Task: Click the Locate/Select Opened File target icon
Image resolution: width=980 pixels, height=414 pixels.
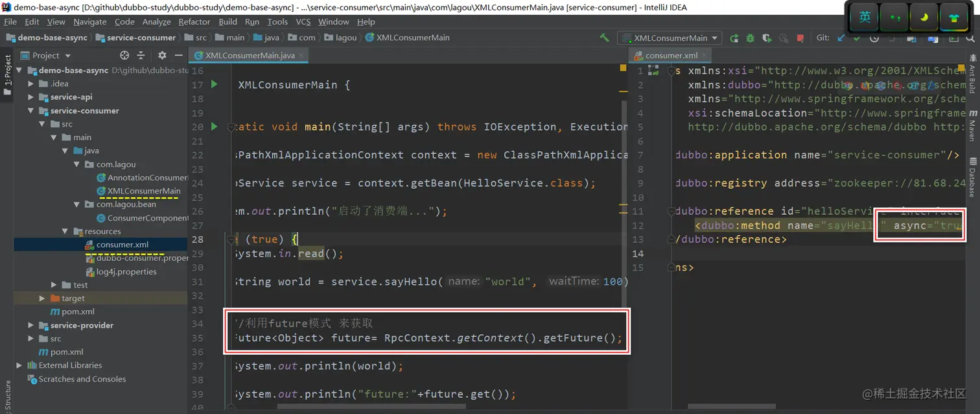Action: pos(124,56)
